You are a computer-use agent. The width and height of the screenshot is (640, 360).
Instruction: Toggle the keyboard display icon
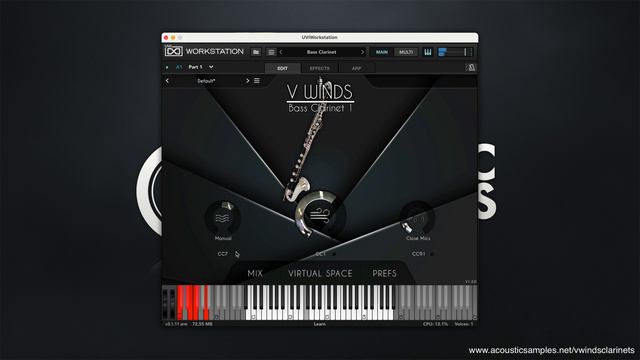coord(427,52)
